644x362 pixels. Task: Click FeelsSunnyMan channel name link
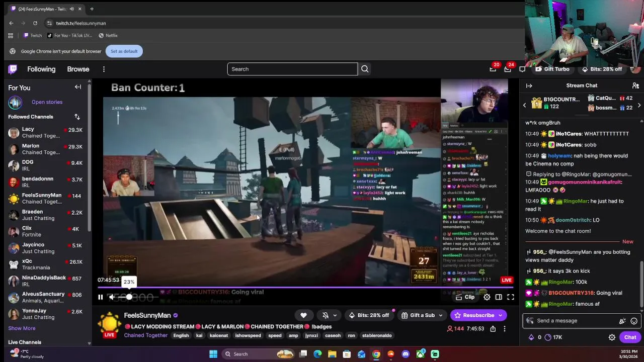147,315
